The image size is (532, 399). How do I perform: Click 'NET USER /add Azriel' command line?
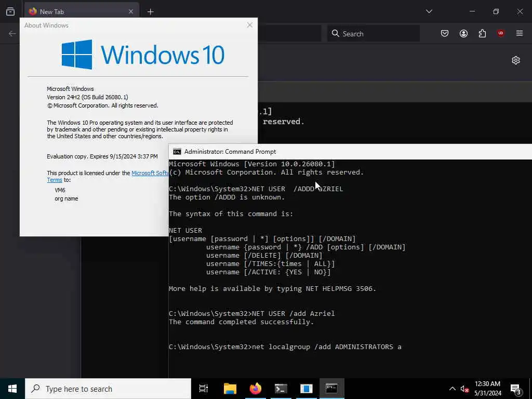(252, 313)
